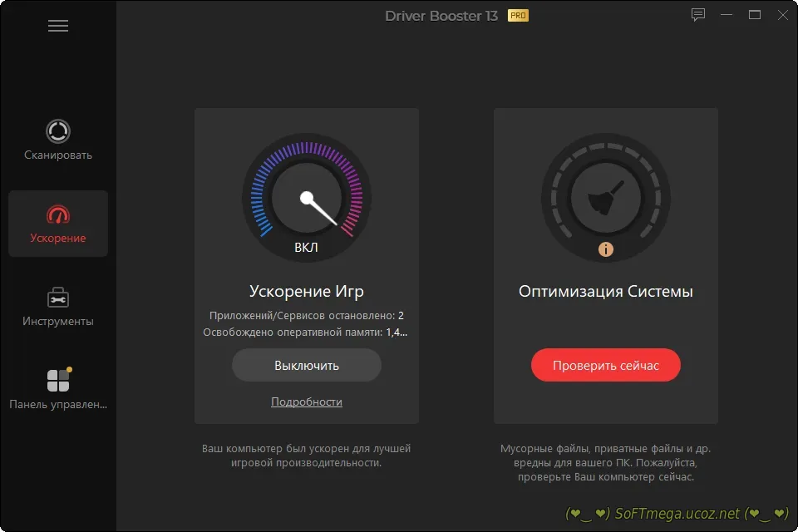This screenshot has width=798, height=532.
Task: Switch to the Ускорение tab
Action: coord(58,224)
